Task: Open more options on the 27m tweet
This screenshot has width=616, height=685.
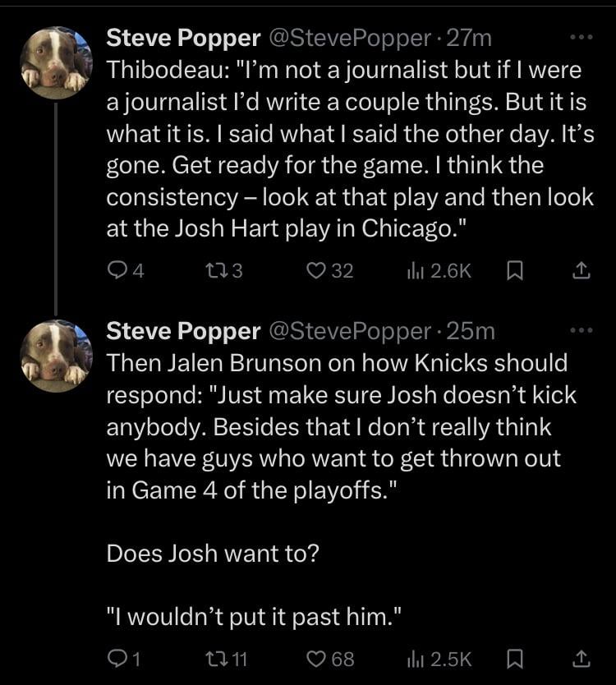Action: [x=580, y=38]
